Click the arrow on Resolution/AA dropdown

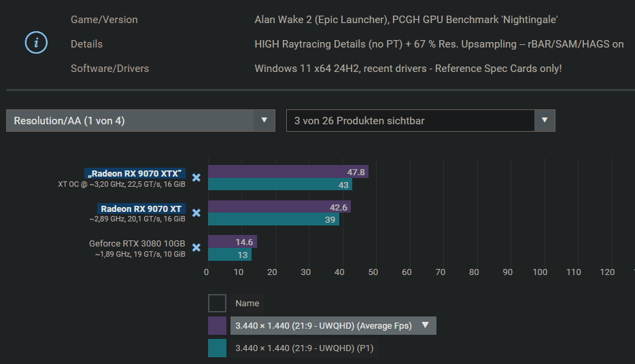(264, 120)
